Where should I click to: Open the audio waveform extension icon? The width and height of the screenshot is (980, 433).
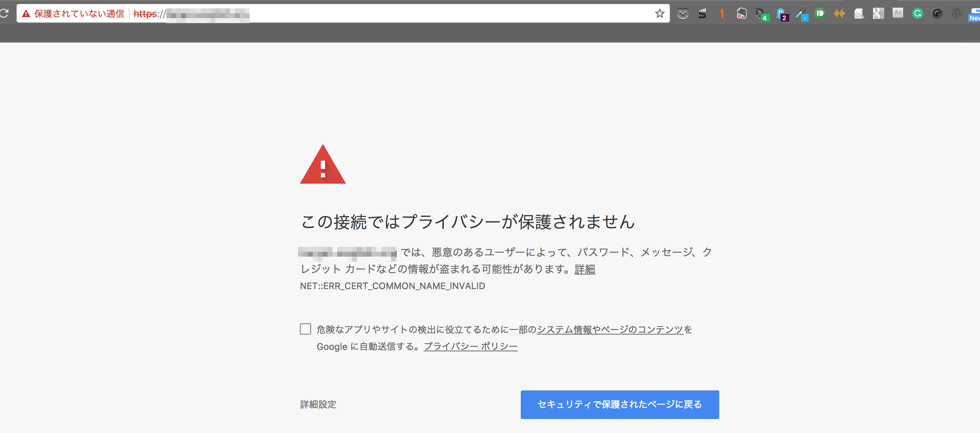pos(840,13)
